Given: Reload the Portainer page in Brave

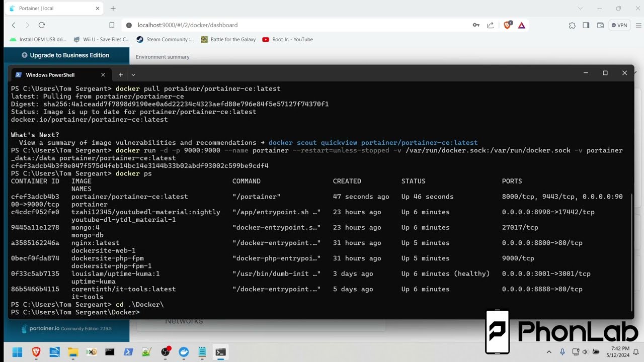Looking at the screenshot, I should click(x=42, y=25).
